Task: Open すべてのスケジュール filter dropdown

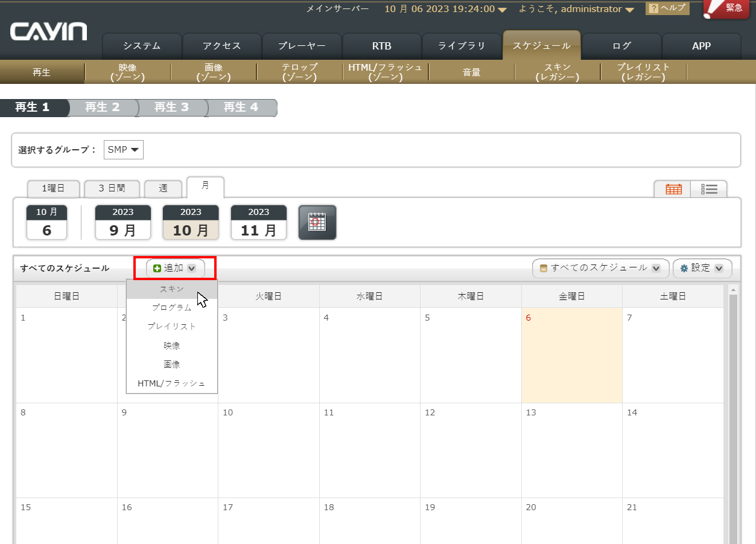Action: click(601, 268)
